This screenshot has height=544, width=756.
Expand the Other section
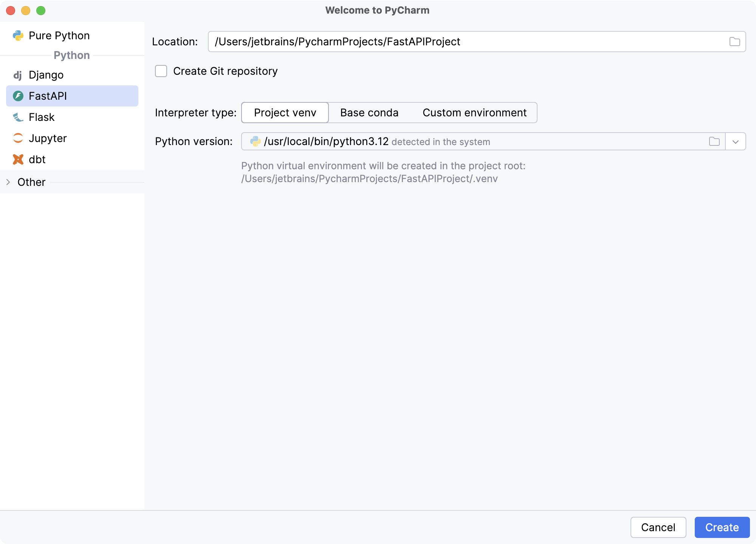click(8, 182)
